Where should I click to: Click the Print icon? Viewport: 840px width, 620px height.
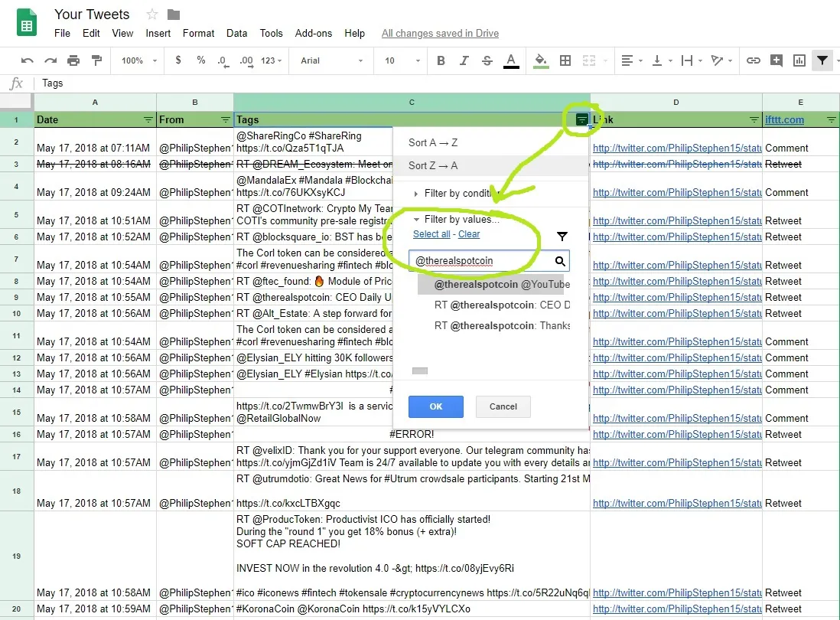[73, 60]
